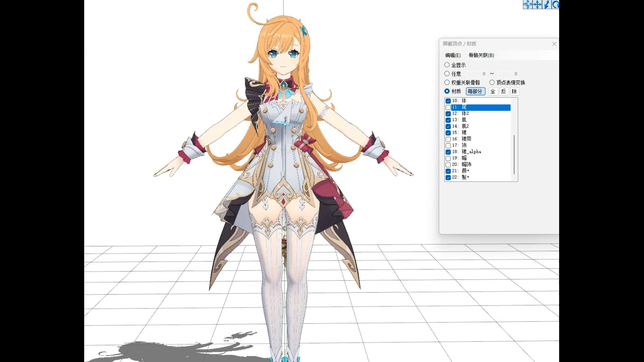Viewport: 644px width, 362px height.
Task: Select the 材质 radio option
Action: (x=447, y=91)
